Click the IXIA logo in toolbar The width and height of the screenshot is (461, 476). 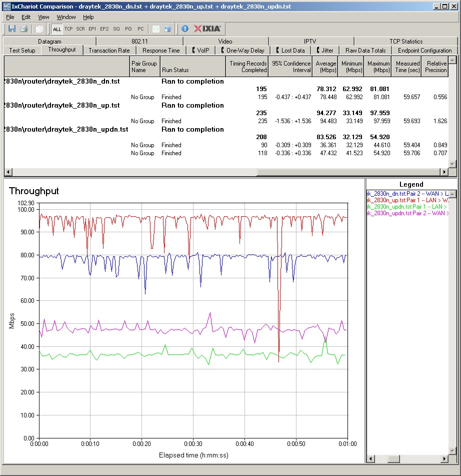click(x=207, y=29)
